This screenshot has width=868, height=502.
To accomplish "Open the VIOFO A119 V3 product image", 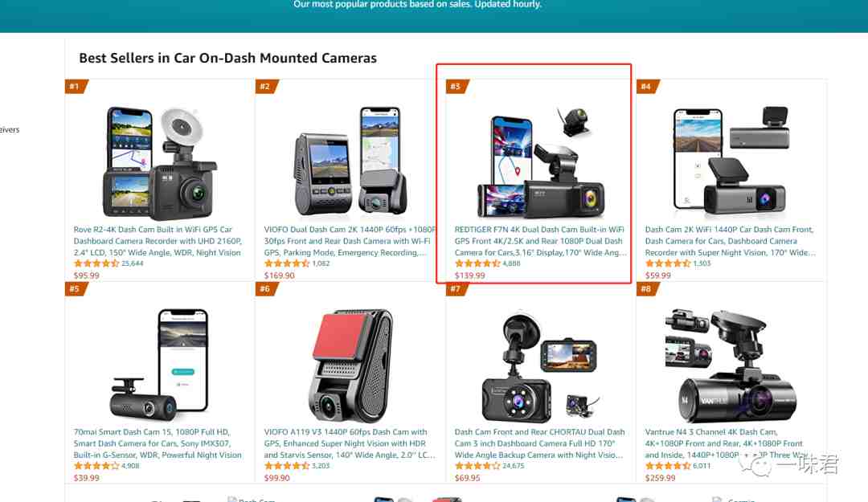I will (350, 365).
